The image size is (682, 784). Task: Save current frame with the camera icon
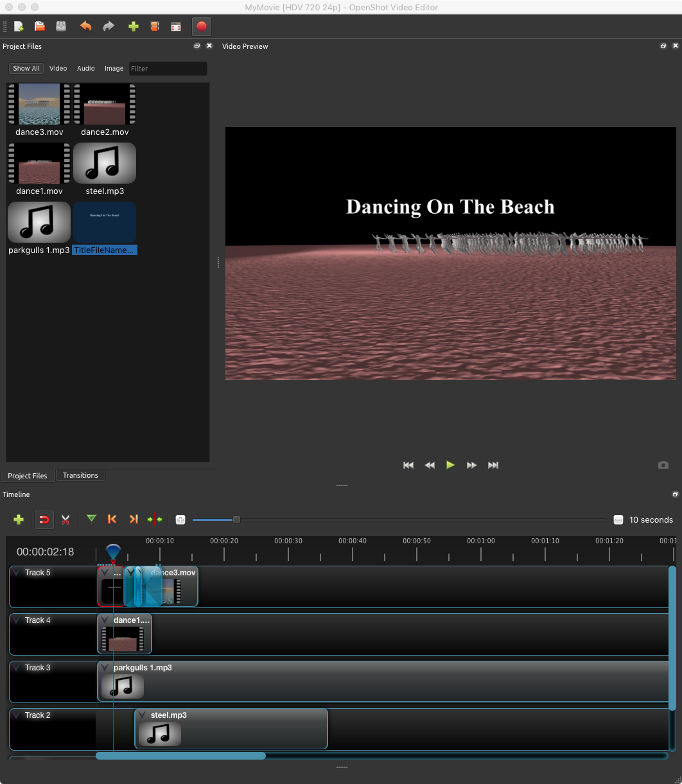click(x=663, y=465)
